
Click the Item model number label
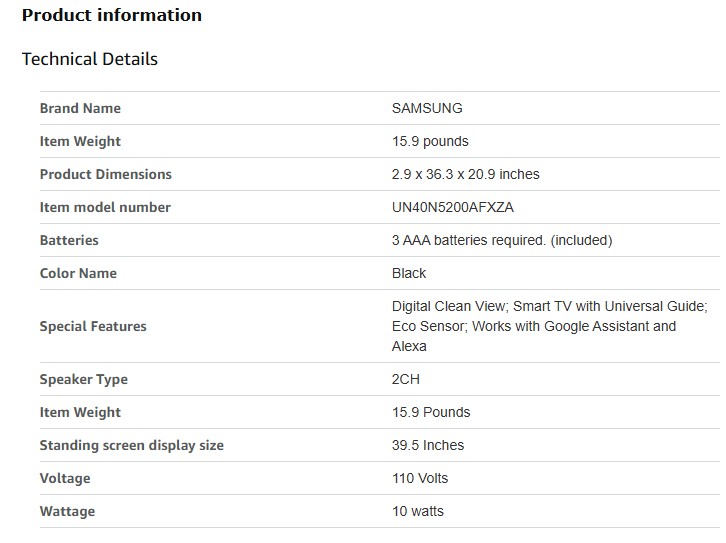105,207
